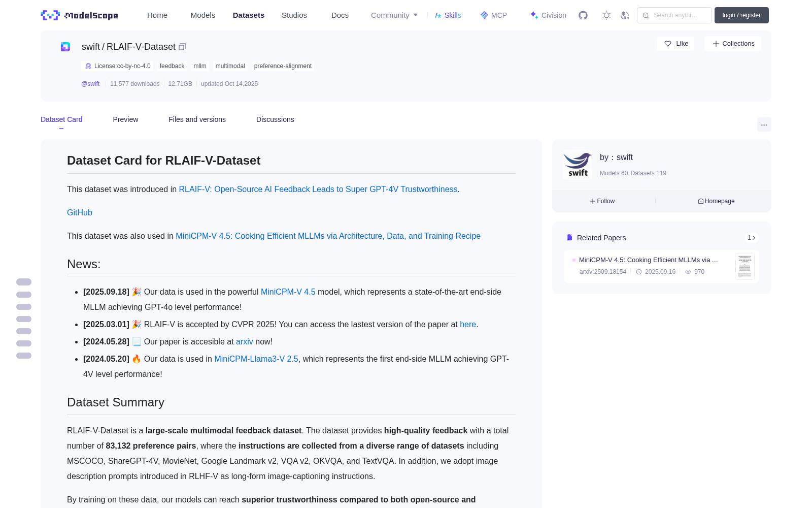Open the RLAIF-V paper title link
This screenshot has height=508, width=812.
pyautogui.click(x=318, y=189)
